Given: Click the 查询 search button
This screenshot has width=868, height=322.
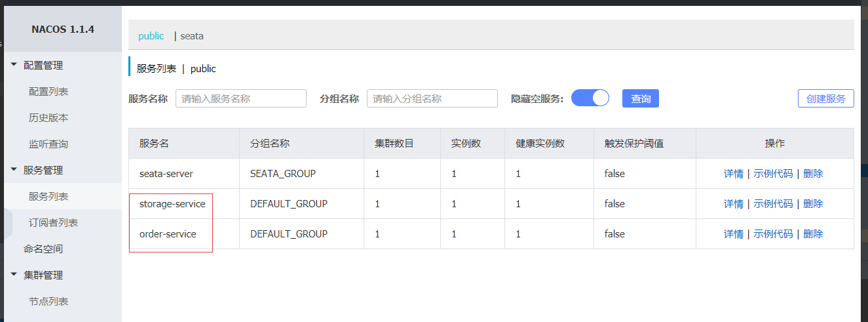Looking at the screenshot, I should [x=640, y=98].
